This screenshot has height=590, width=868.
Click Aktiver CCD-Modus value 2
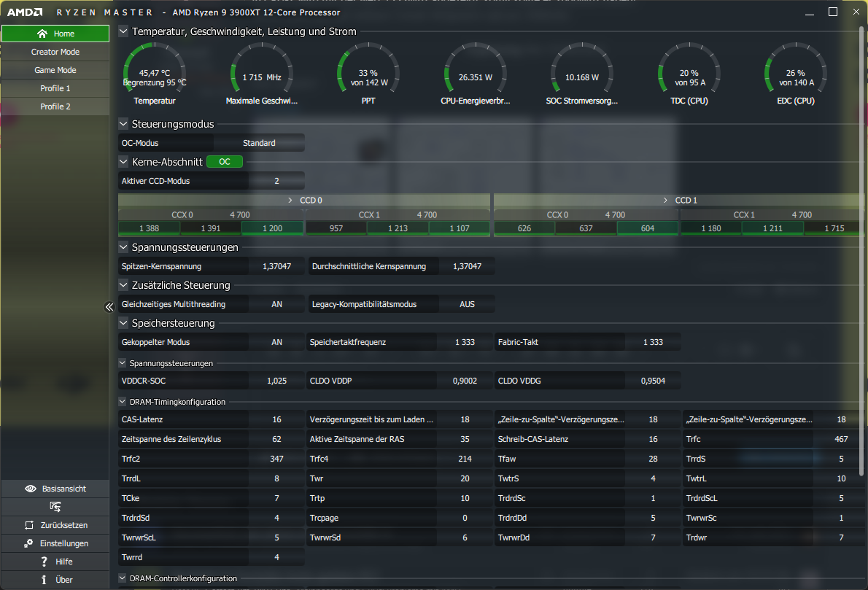(276, 181)
